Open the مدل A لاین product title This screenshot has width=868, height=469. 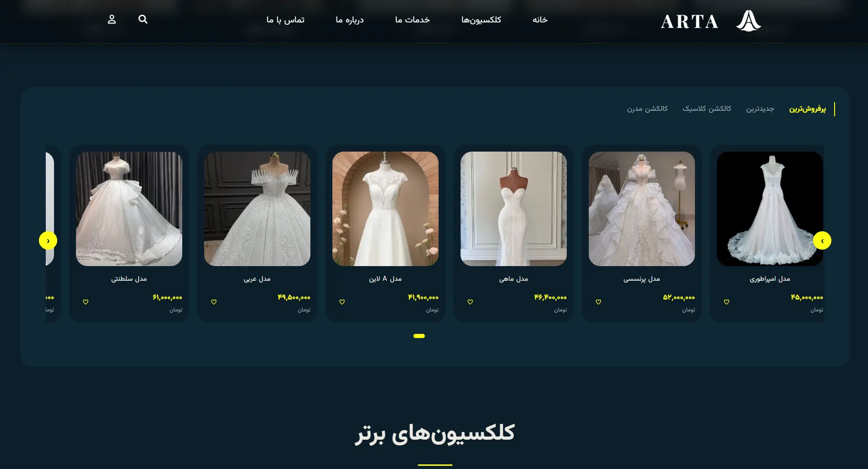pyautogui.click(x=385, y=279)
